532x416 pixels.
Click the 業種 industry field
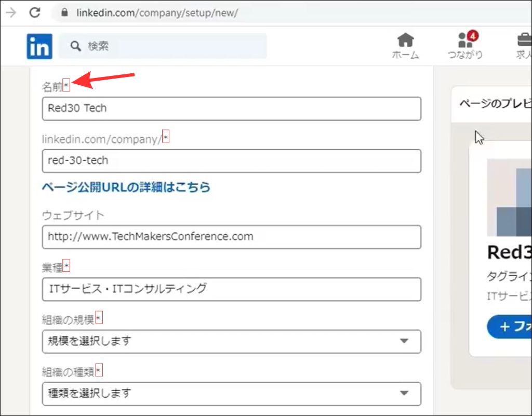[231, 289]
